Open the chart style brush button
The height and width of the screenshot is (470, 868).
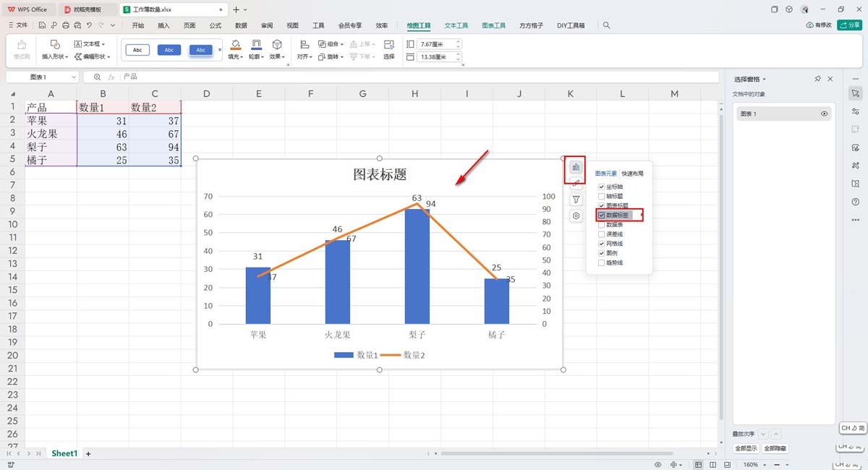[x=576, y=184]
